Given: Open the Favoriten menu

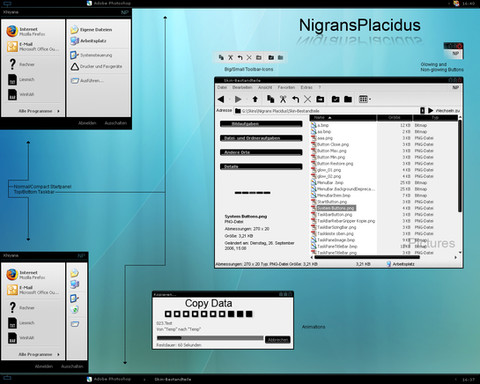Looking at the screenshot, I should [286, 87].
